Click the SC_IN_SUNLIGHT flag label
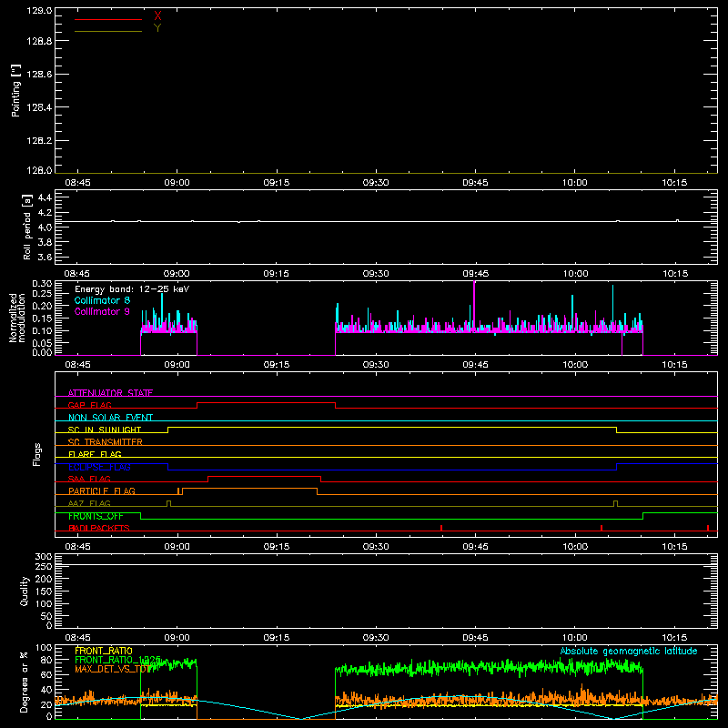The width and height of the screenshot is (728, 728). pyautogui.click(x=105, y=430)
